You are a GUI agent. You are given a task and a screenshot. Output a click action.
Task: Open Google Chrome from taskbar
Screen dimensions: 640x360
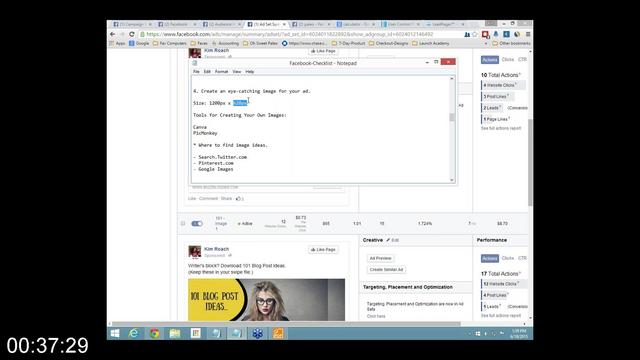pos(154,333)
